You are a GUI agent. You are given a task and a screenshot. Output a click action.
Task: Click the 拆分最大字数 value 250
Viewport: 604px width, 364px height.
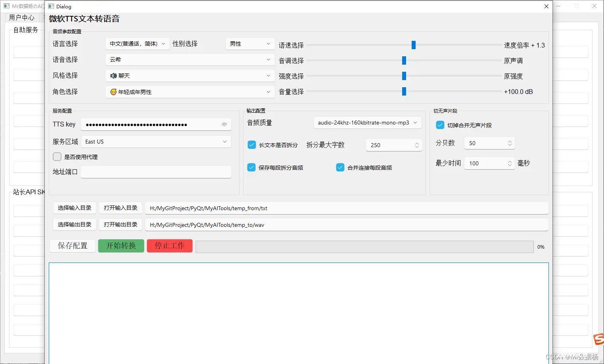coord(376,145)
